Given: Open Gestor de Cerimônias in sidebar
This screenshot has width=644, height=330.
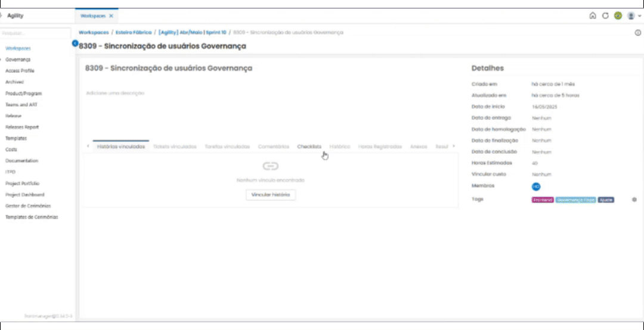Looking at the screenshot, I should [x=28, y=206].
